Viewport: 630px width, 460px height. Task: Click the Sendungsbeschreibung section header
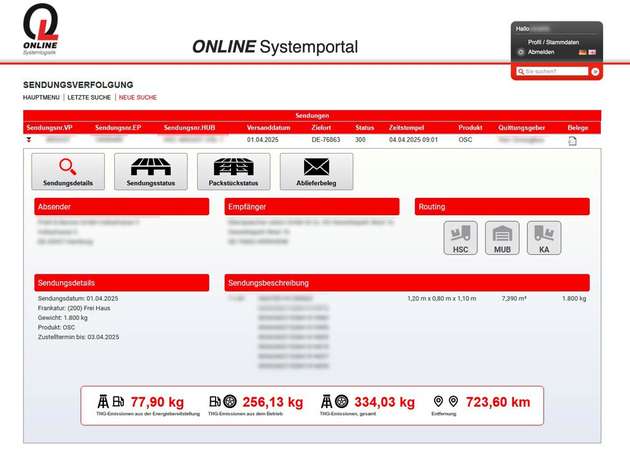tap(407, 283)
